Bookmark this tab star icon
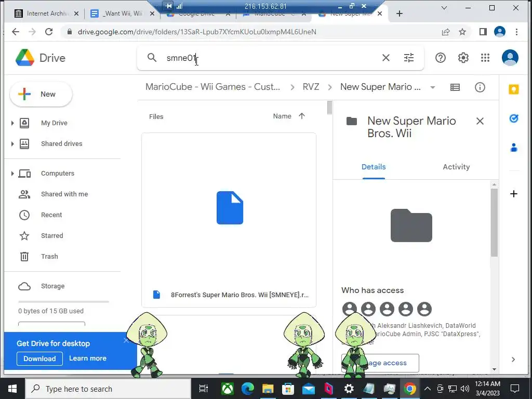The width and height of the screenshot is (532, 399). (462, 32)
